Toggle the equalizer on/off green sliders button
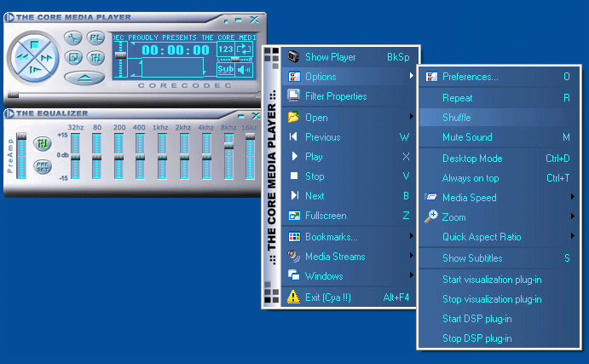Screen dimensions: 589x364 42,143
